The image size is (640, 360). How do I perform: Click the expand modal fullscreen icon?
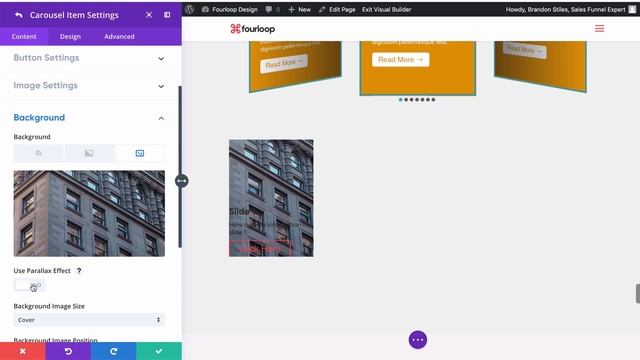click(x=149, y=15)
